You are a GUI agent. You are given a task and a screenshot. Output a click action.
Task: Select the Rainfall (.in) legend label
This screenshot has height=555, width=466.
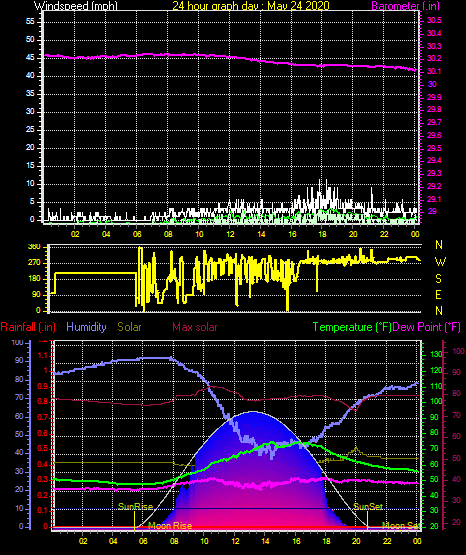[28, 327]
